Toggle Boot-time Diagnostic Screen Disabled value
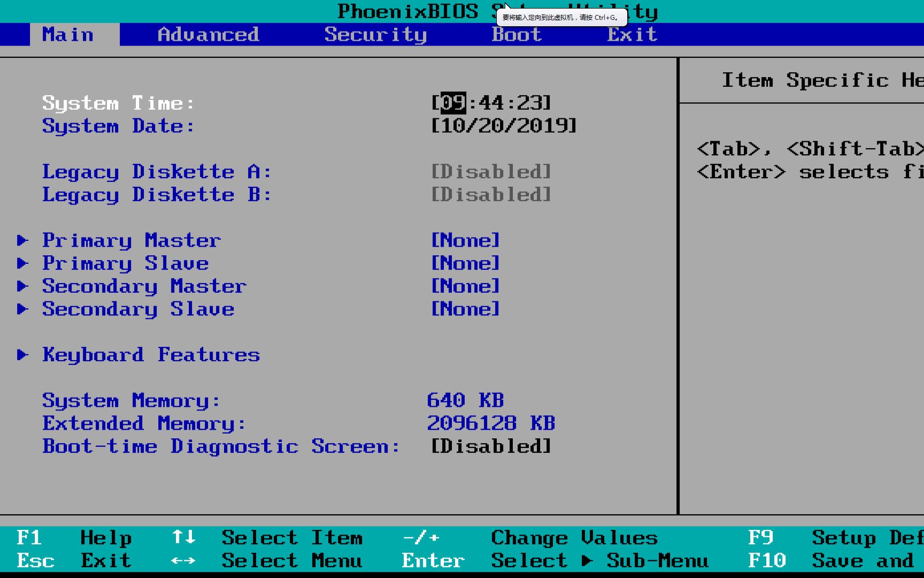924x578 pixels. click(x=491, y=446)
